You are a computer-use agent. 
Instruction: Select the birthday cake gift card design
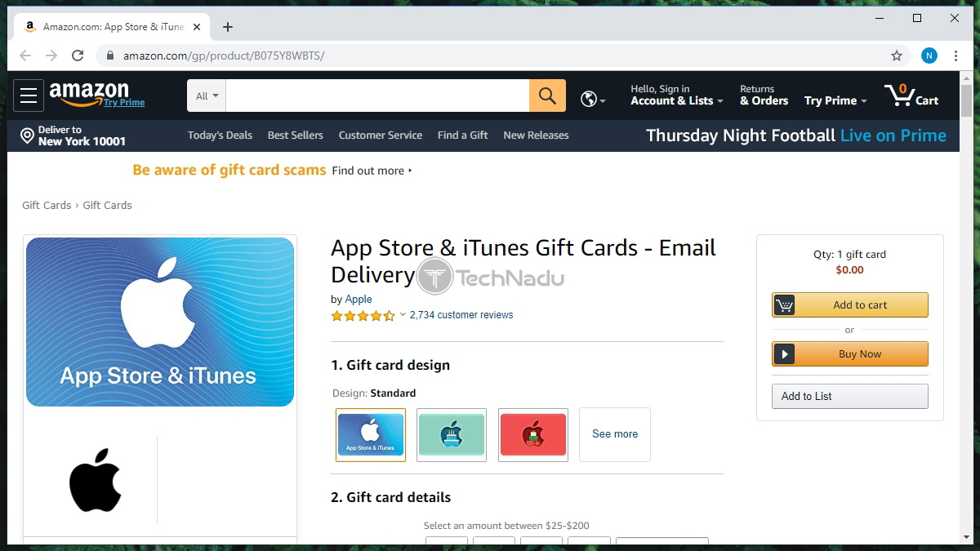click(x=452, y=435)
